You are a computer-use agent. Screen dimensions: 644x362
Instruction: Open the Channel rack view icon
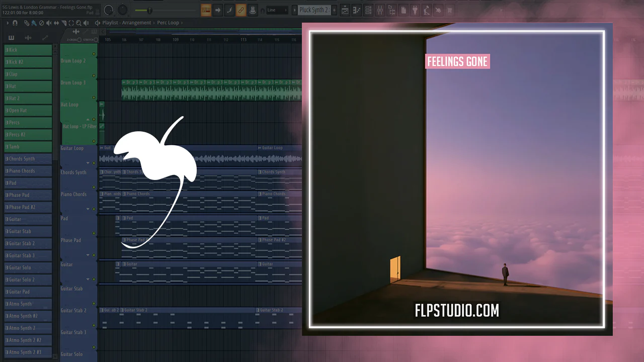(x=368, y=10)
